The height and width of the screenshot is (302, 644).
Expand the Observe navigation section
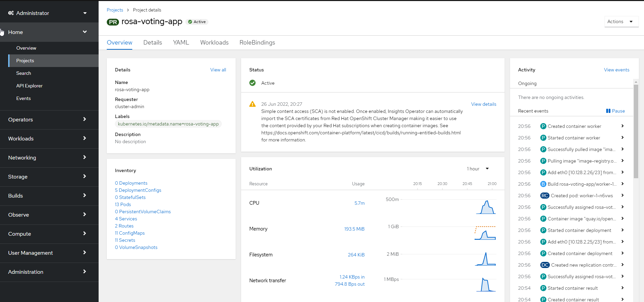pos(49,215)
